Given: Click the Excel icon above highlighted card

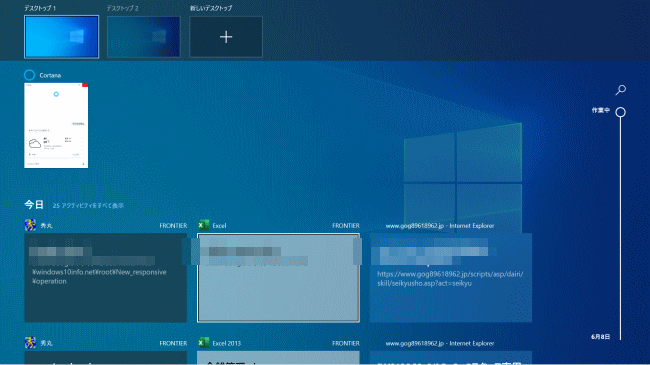Looking at the screenshot, I should pyautogui.click(x=203, y=225).
